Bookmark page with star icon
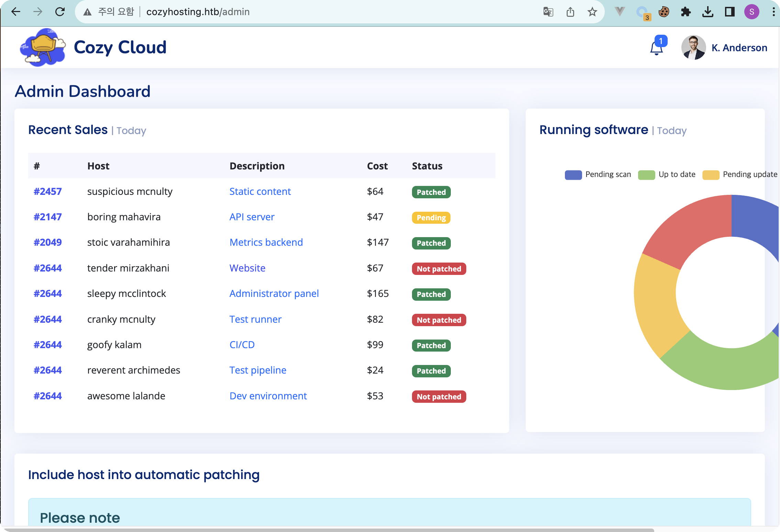 click(592, 12)
